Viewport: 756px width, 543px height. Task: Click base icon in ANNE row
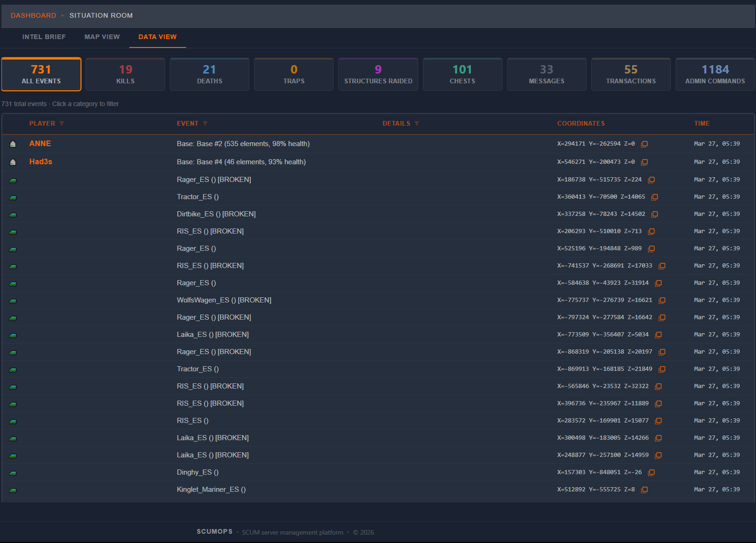tap(13, 144)
